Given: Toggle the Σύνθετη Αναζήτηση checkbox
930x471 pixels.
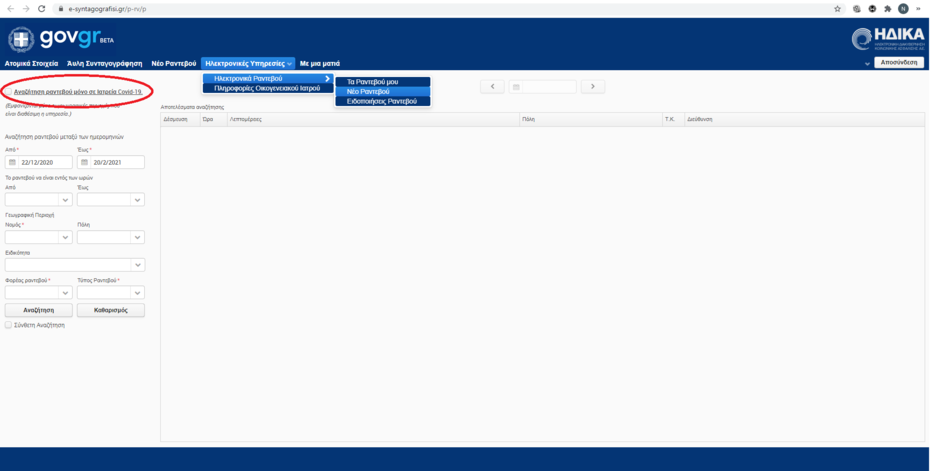Looking at the screenshot, I should (x=8, y=325).
